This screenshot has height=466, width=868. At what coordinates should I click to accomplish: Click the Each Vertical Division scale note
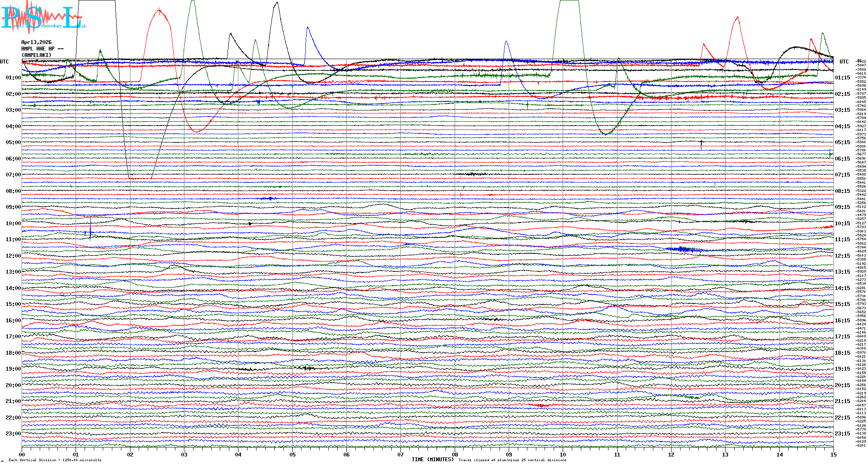[x=55, y=460]
